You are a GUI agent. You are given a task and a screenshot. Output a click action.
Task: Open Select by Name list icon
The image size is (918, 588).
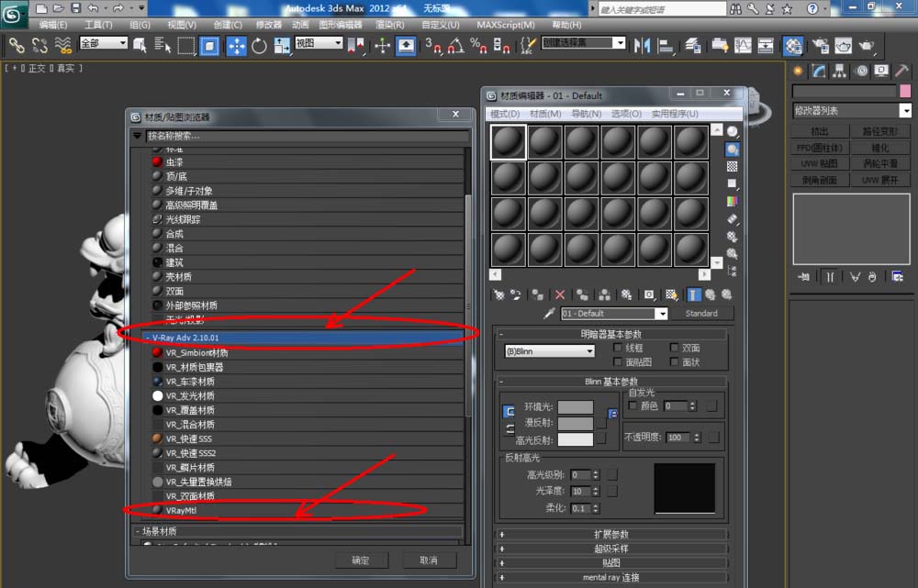coord(162,46)
